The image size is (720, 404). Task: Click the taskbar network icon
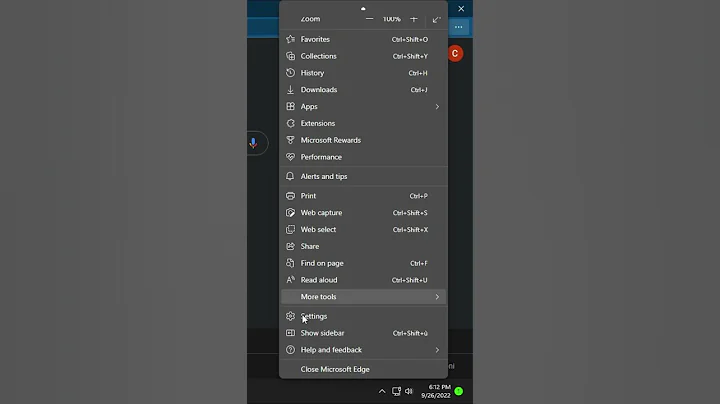pyautogui.click(x=396, y=391)
